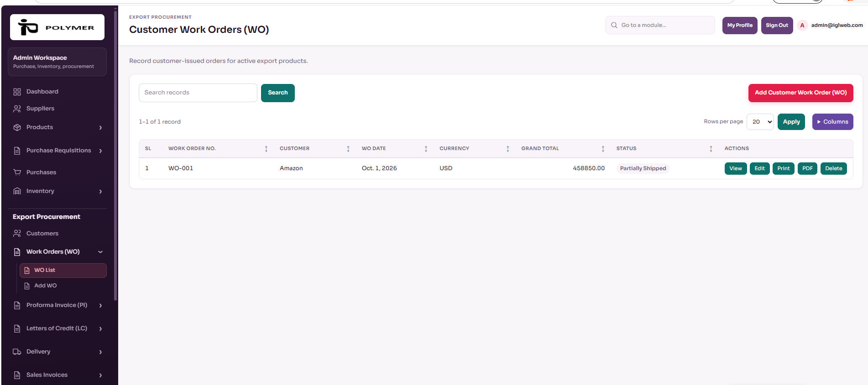Collapse the Work Orders (WO) submenu
The width and height of the screenshot is (868, 385).
tap(100, 252)
